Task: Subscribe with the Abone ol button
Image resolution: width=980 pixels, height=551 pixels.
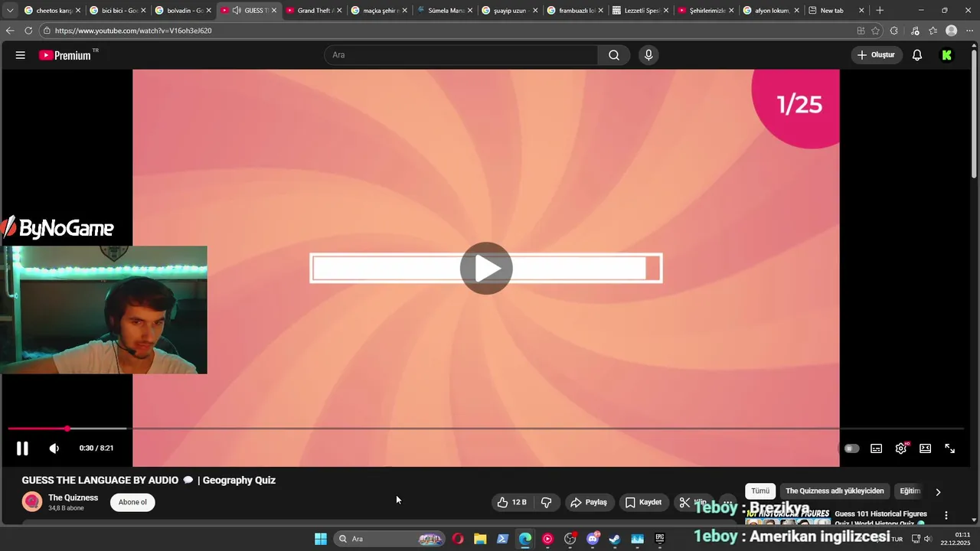Action: 132,502
